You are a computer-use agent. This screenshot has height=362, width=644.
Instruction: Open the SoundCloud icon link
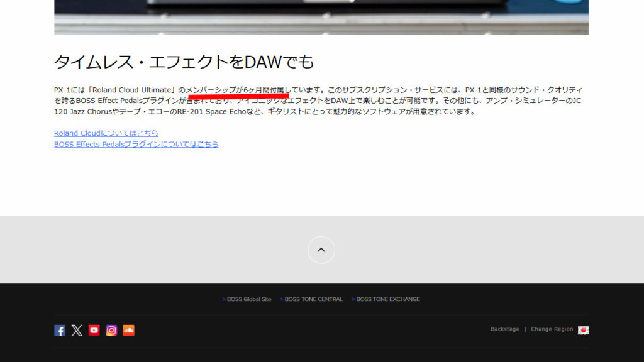(x=128, y=330)
